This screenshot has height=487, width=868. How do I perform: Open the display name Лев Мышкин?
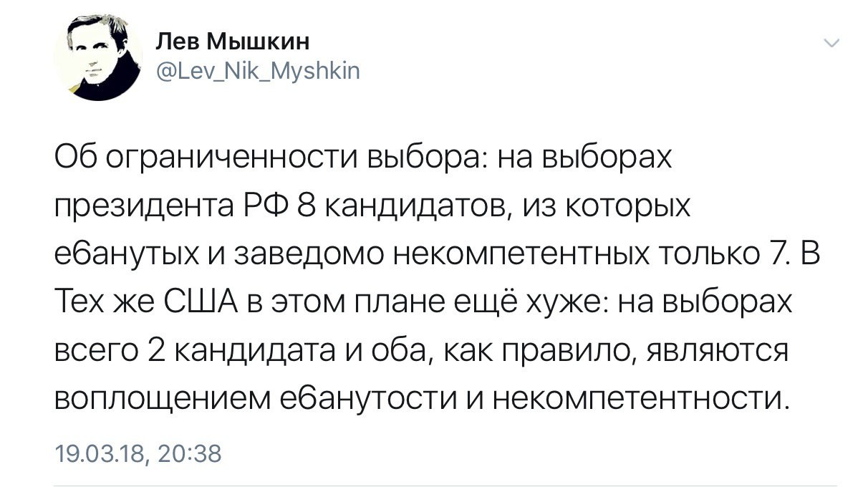233,42
